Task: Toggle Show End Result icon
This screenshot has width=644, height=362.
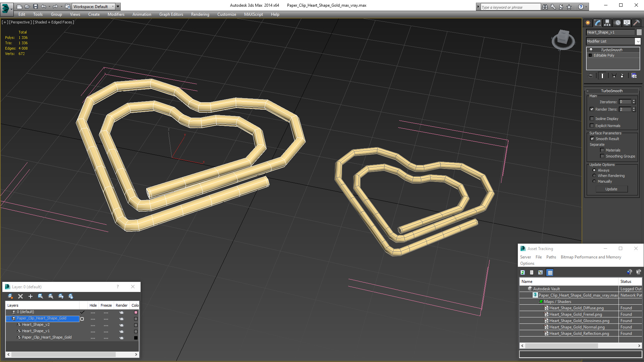Action: 602,76
